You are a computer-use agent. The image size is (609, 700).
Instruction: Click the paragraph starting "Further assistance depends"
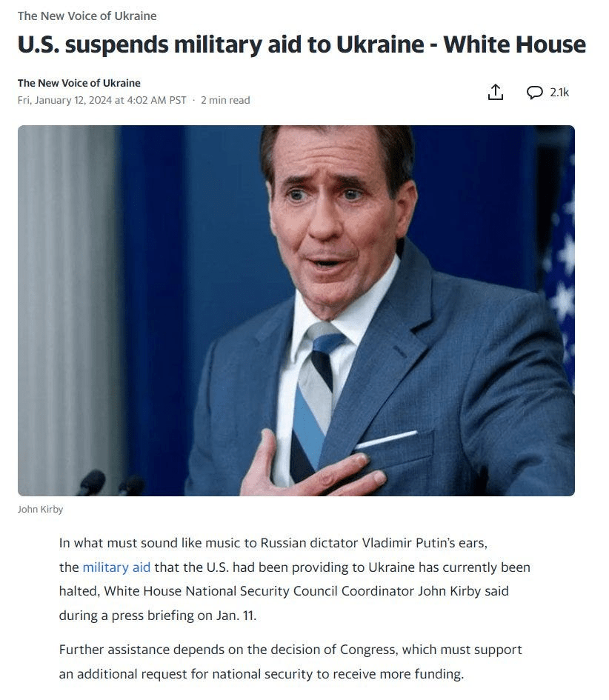[290, 661]
